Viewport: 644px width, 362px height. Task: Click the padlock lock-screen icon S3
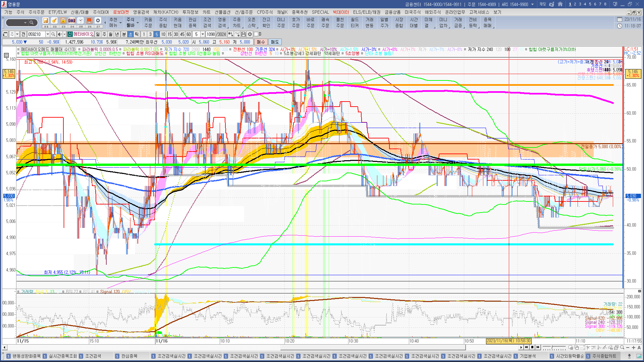tap(63, 21)
